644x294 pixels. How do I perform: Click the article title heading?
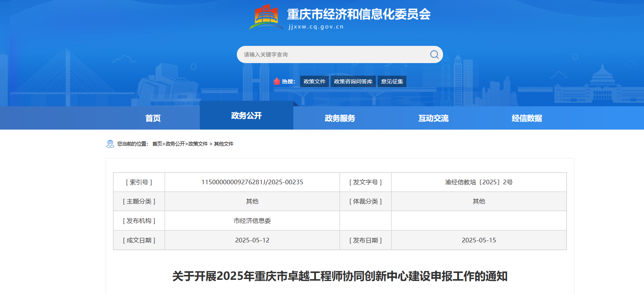click(x=340, y=276)
